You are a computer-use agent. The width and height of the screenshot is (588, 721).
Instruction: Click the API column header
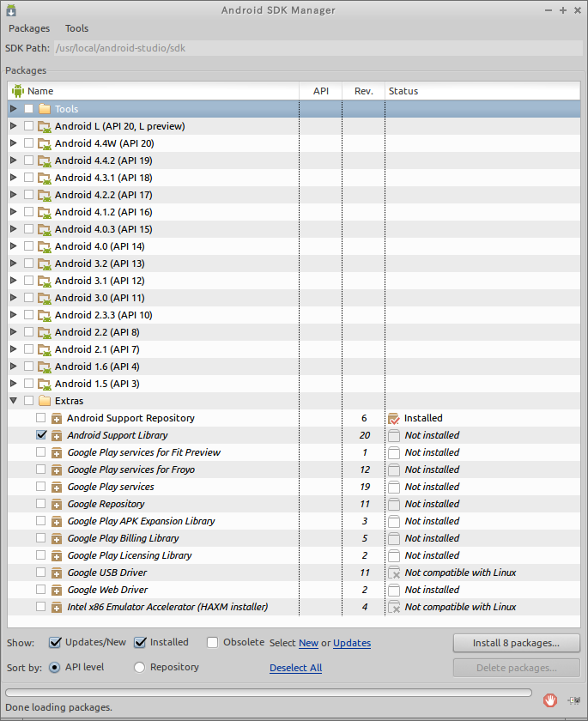tap(321, 91)
